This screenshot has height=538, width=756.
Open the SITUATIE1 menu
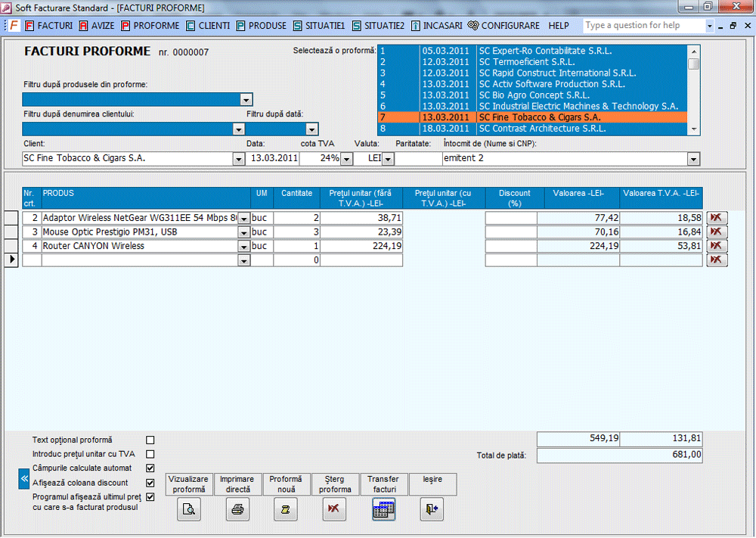point(319,26)
